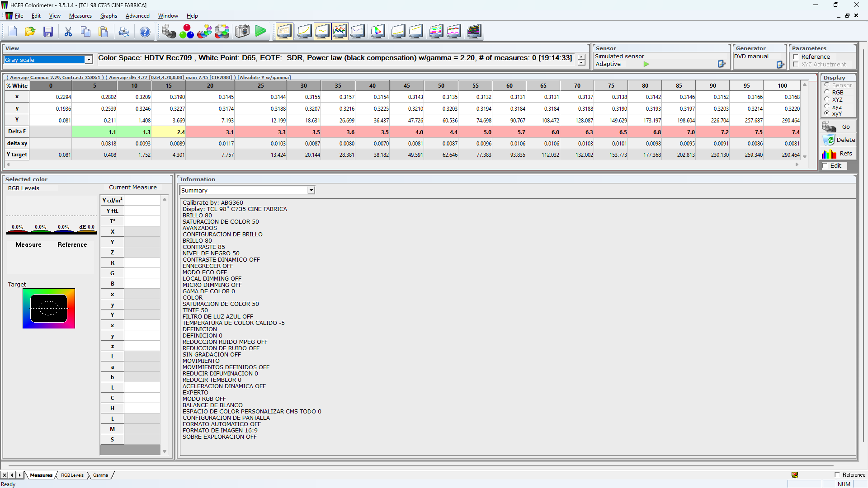Enable the Edit checkbox
The image size is (868, 488).
(825, 166)
